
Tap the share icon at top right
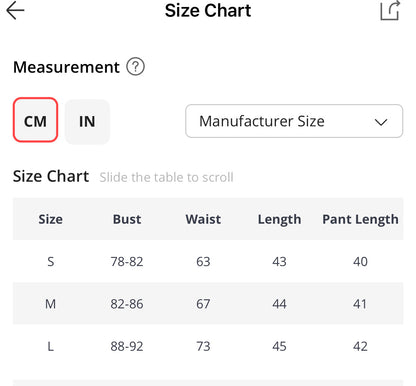click(x=390, y=11)
